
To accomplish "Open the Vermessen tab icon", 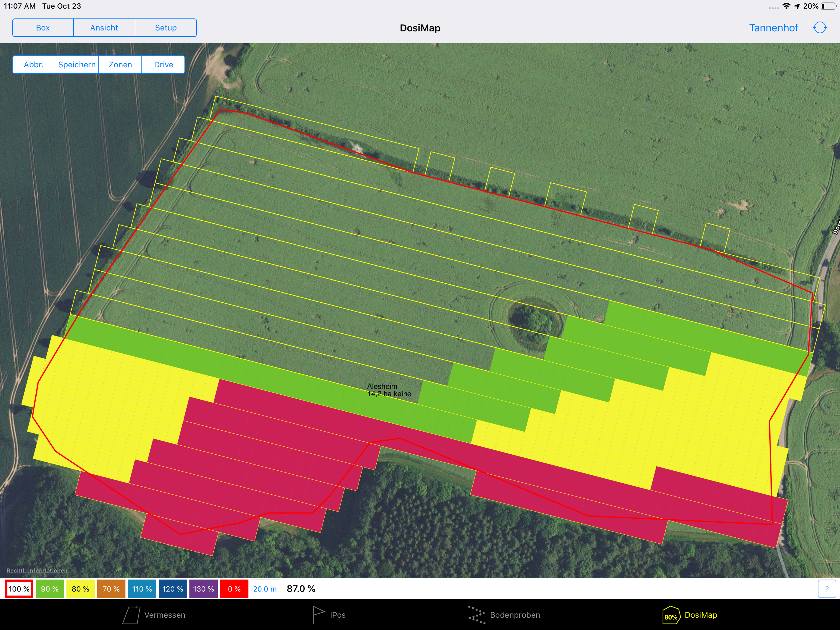I will point(131,614).
